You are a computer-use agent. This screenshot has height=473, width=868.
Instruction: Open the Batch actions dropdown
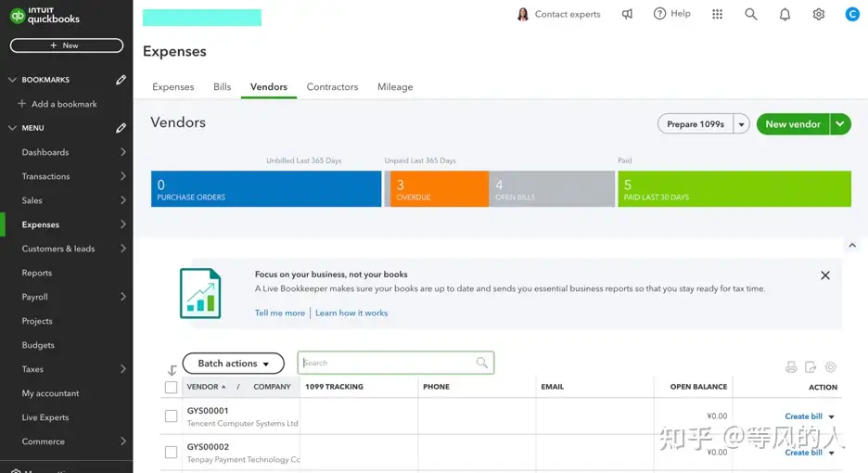[233, 364]
